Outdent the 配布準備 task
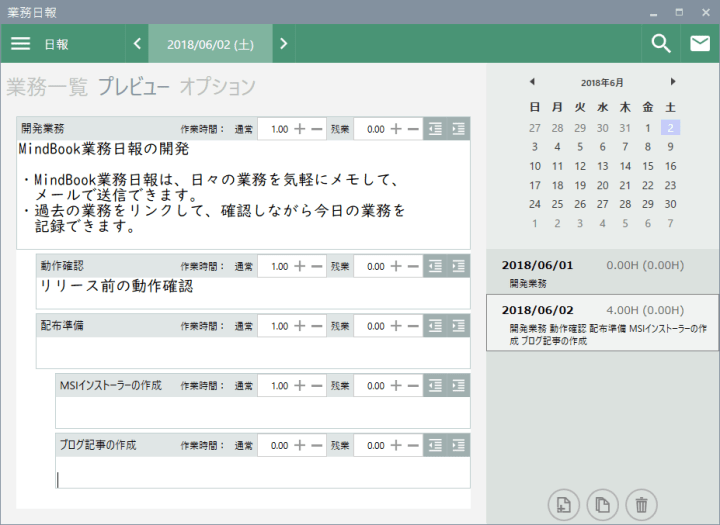Image resolution: width=720 pixels, height=525 pixels. 435,326
